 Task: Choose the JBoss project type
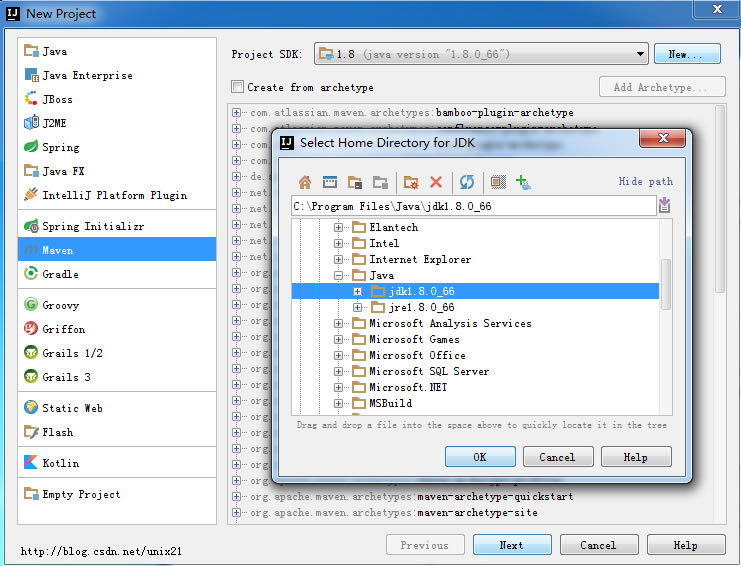point(117,99)
